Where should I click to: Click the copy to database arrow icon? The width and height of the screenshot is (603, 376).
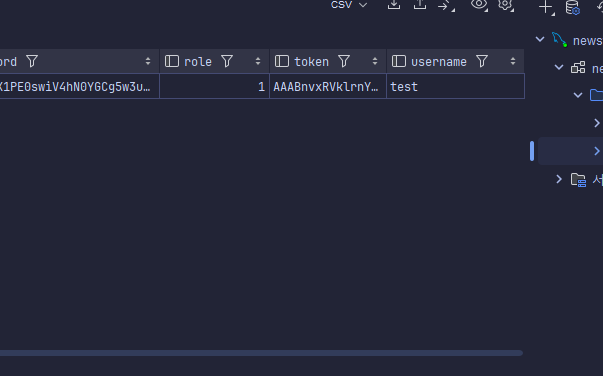coord(446,5)
